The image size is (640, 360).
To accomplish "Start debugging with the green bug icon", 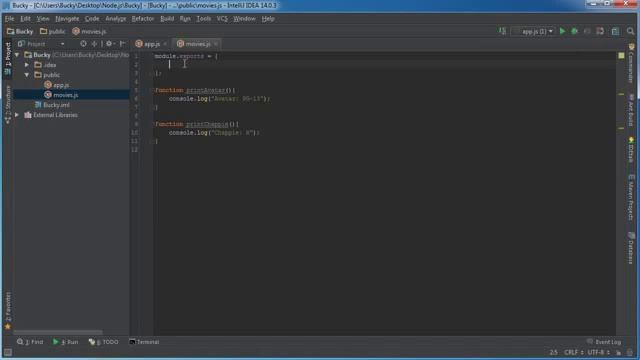I will pyautogui.click(x=574, y=31).
